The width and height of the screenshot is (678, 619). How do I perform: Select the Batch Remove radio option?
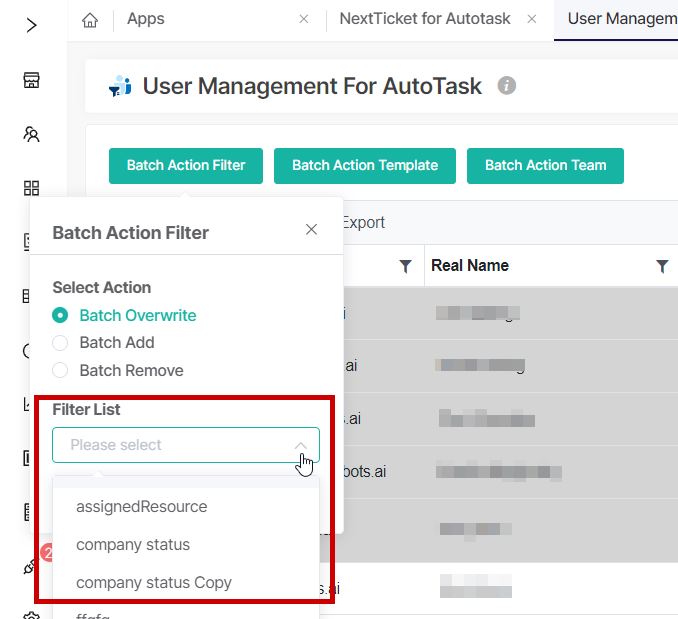pyautogui.click(x=60, y=371)
